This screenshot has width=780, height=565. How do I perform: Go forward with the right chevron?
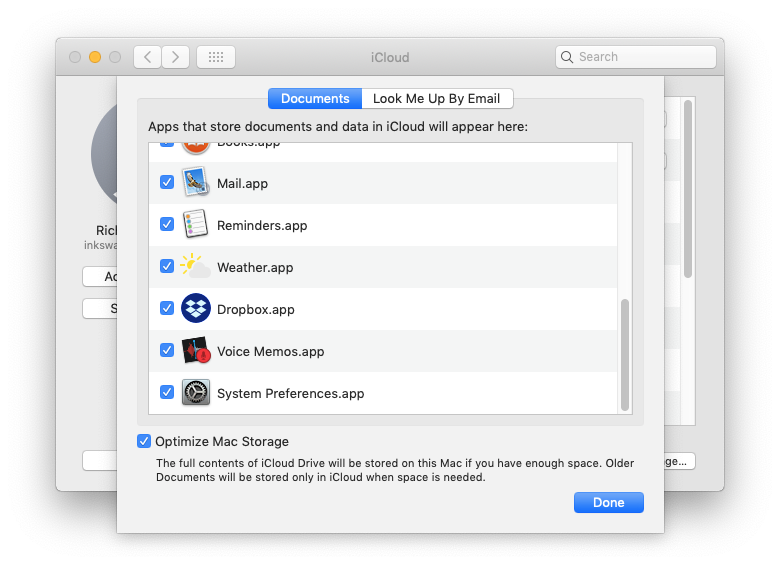point(175,57)
